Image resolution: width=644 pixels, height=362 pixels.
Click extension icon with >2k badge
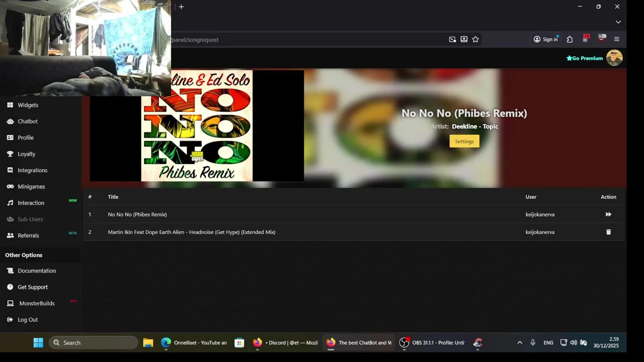click(602, 39)
